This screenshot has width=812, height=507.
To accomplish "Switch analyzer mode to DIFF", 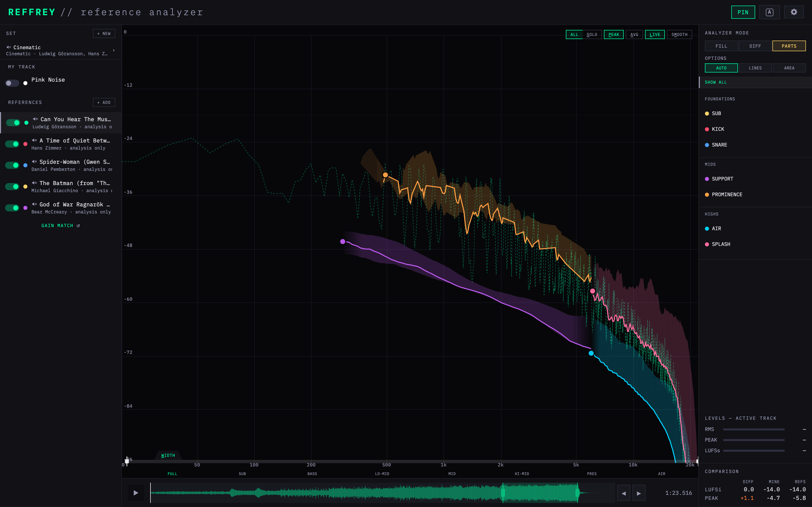I will point(755,46).
